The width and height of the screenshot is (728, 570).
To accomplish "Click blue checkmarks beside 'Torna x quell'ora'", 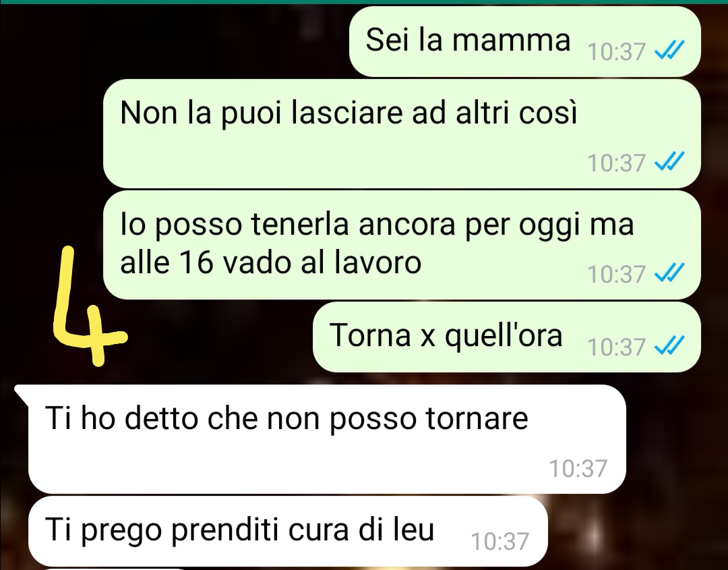I will tap(669, 346).
